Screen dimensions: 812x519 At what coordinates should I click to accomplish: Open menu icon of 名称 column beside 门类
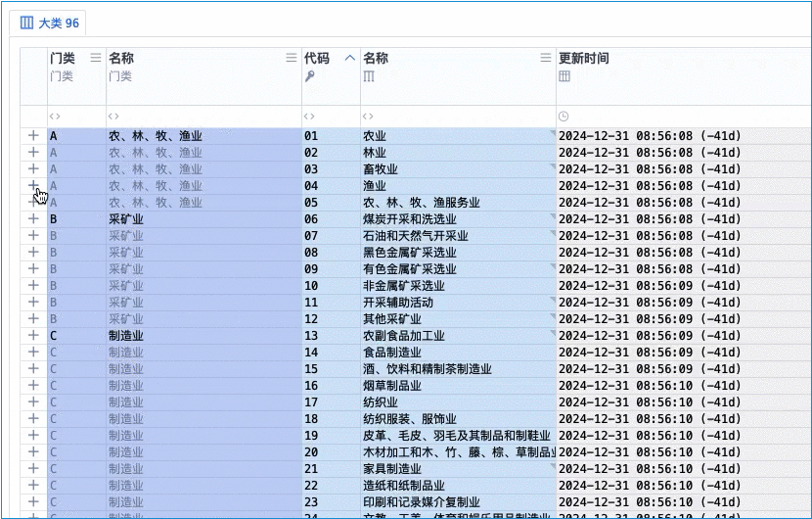291,58
